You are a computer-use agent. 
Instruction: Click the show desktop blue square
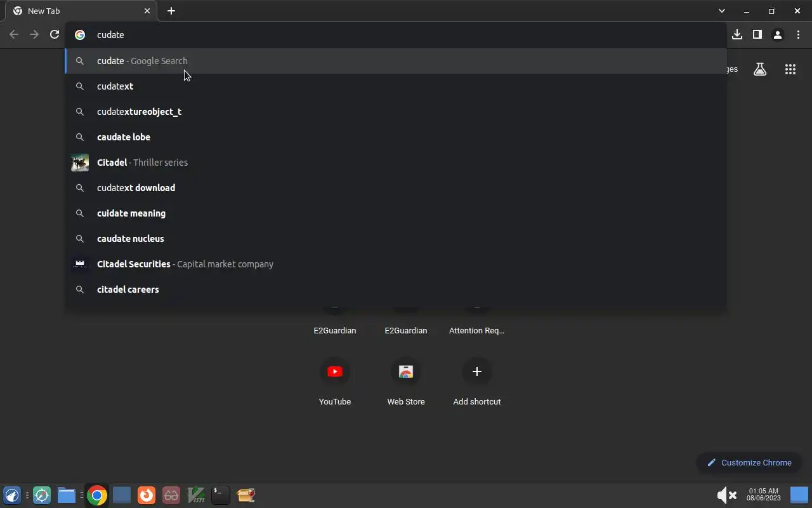point(799,495)
